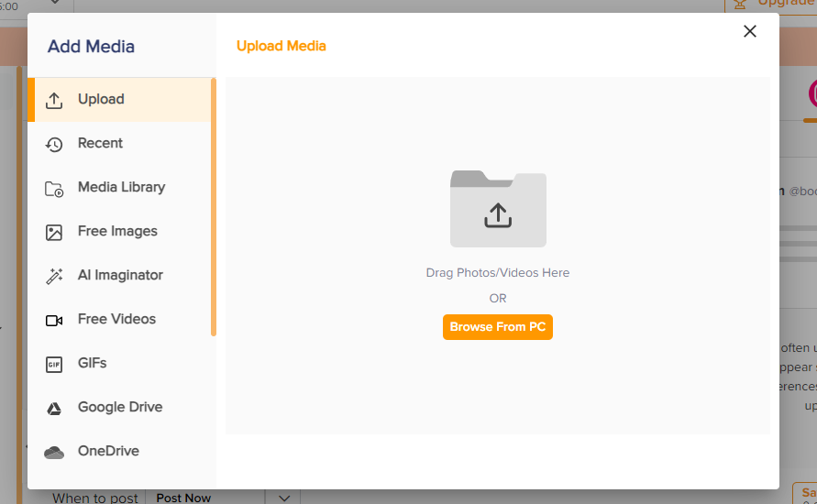Click the Free Videos camera icon
This screenshot has width=817, height=504.
point(54,320)
